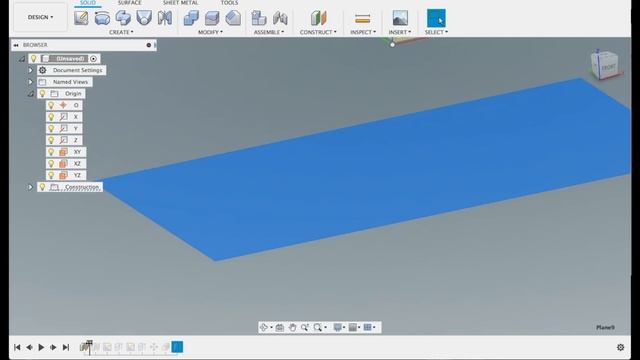This screenshot has height=360, width=640.
Task: Activate the root component radio button
Action: [x=93, y=59]
